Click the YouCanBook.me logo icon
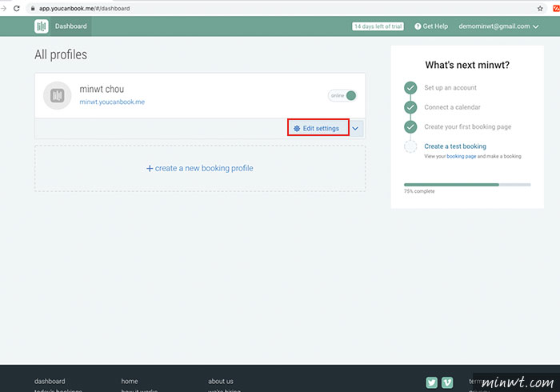 point(42,26)
